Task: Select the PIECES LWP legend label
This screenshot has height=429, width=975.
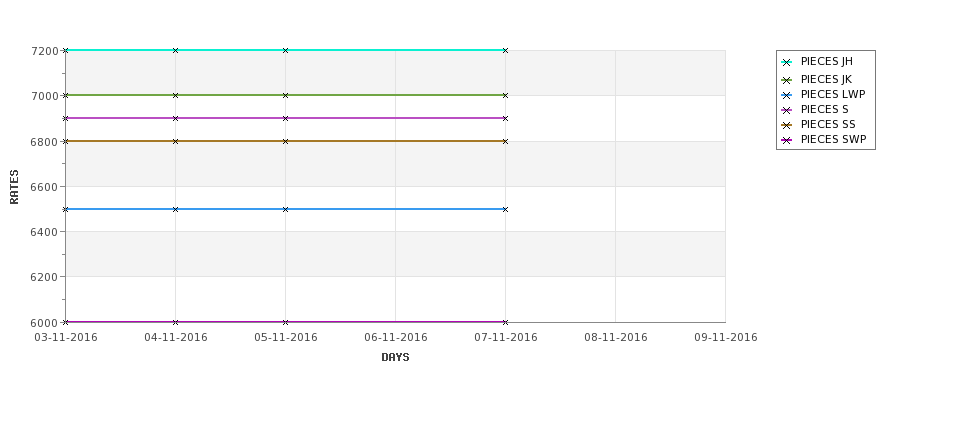Action: point(833,95)
